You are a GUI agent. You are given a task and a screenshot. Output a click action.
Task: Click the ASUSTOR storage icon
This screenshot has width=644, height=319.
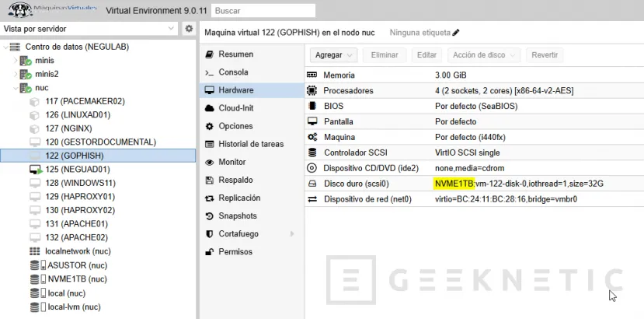click(38, 265)
